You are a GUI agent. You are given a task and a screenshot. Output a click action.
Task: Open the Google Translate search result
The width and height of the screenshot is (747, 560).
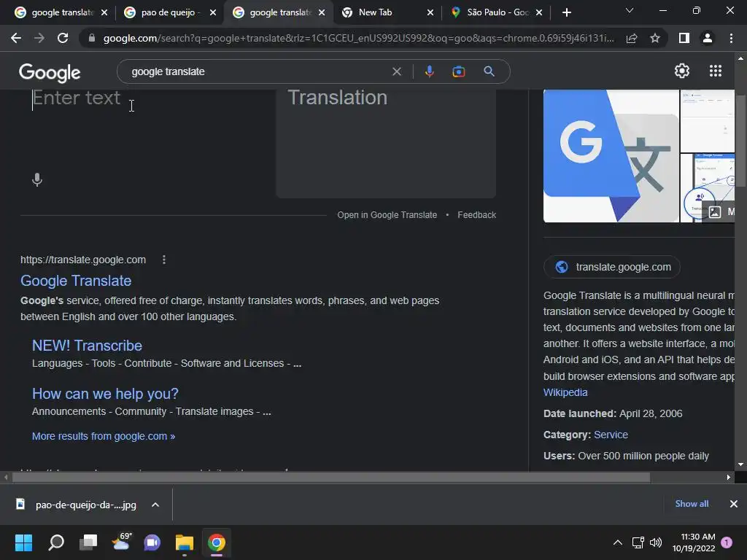point(76,281)
